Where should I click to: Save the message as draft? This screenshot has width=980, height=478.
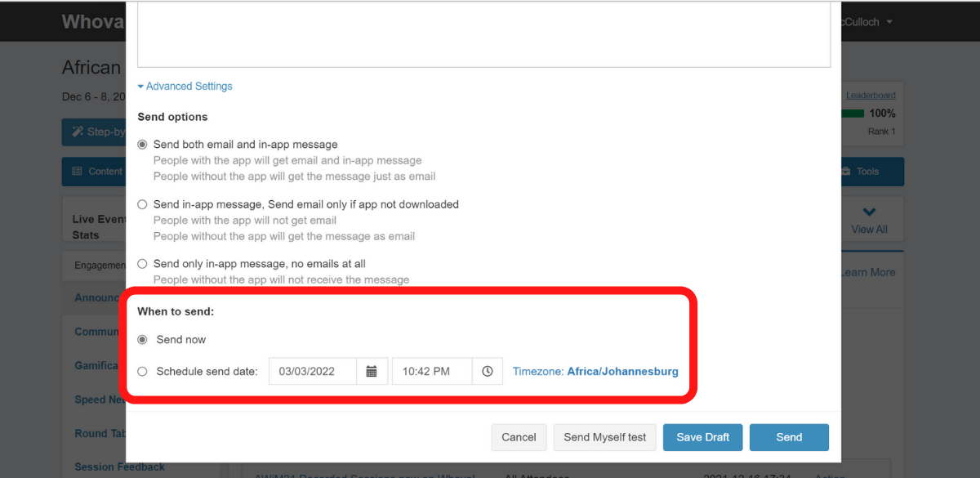[x=702, y=437]
